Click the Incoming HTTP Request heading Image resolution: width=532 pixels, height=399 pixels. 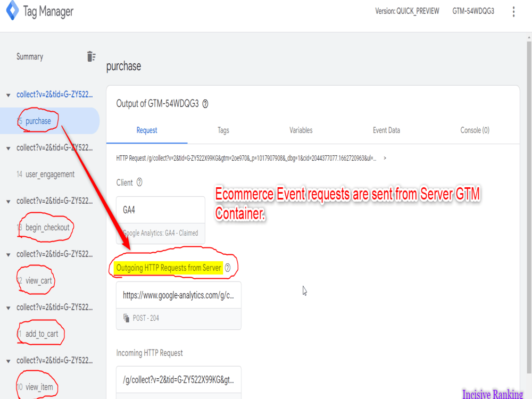tap(149, 353)
